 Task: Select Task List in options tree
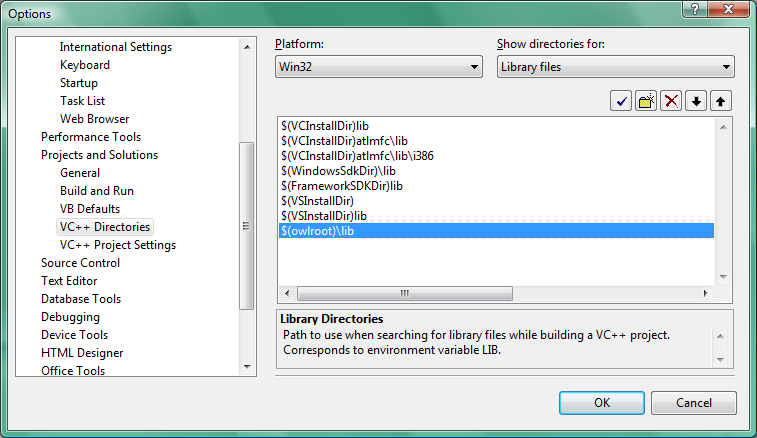tap(83, 100)
